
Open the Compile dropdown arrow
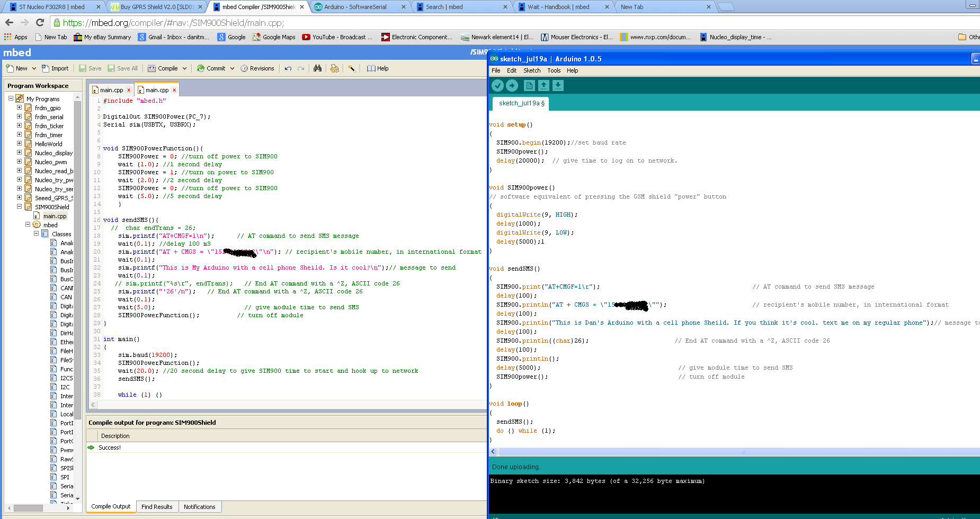click(184, 68)
